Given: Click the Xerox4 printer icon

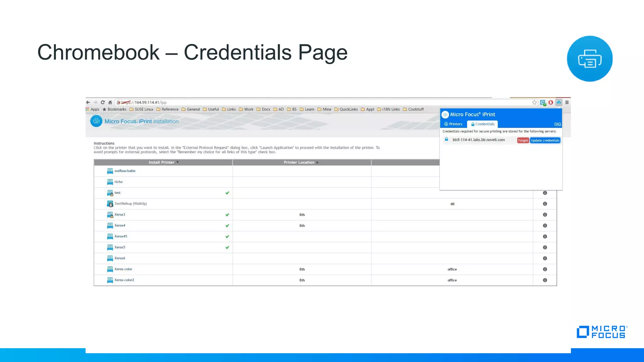Looking at the screenshot, I should click(x=110, y=226).
